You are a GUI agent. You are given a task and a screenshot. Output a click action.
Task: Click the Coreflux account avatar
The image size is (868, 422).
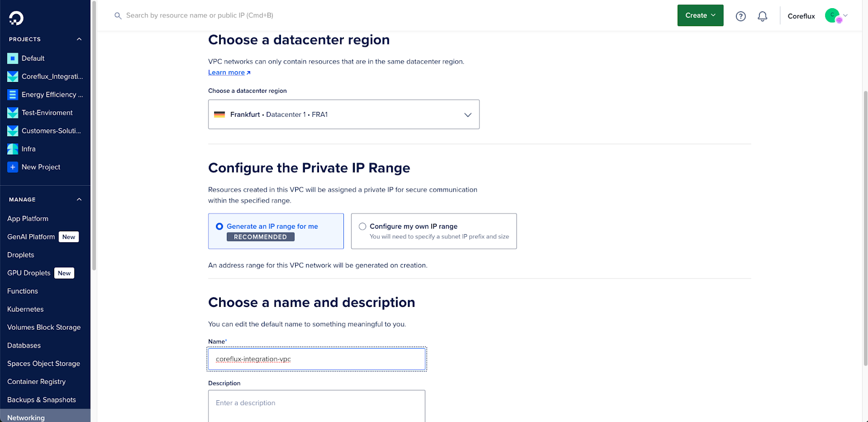[832, 15]
